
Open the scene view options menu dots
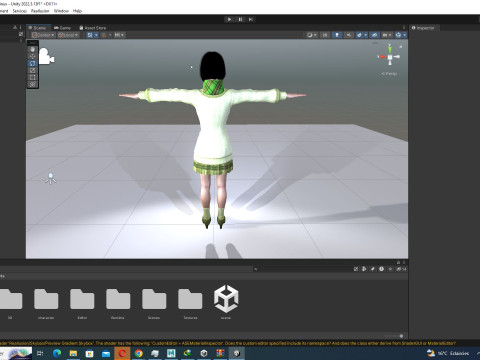click(404, 28)
